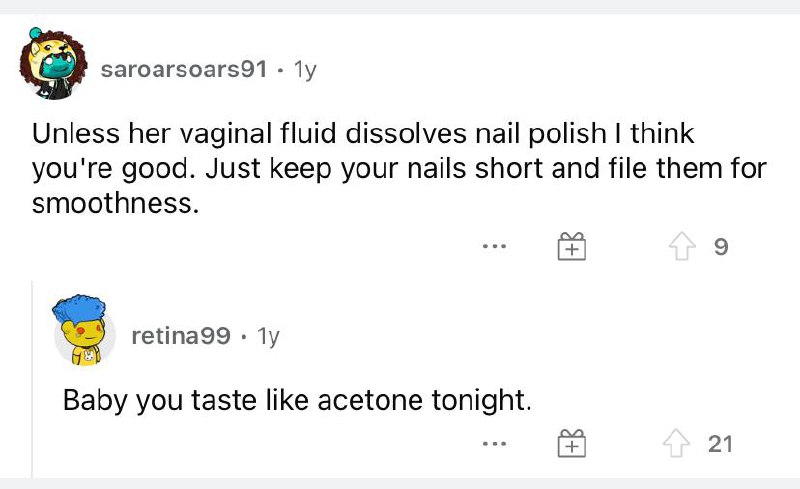
Task: Click the vote count 21
Action: point(720,443)
